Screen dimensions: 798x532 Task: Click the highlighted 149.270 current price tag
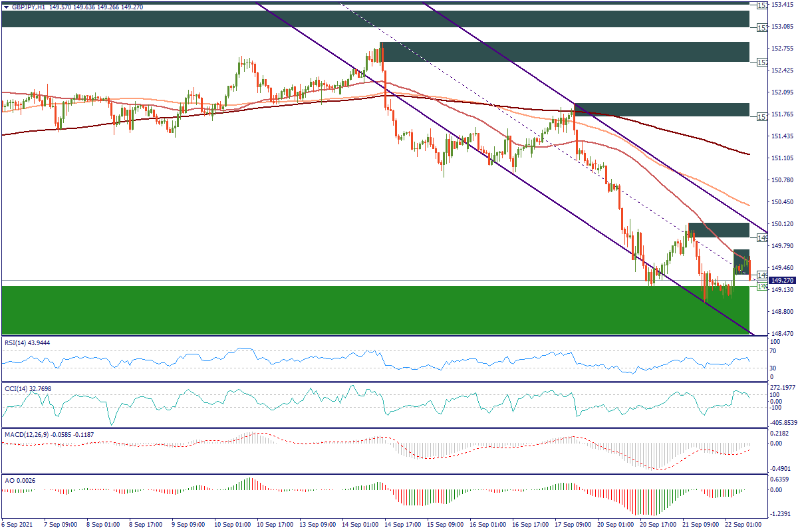click(x=782, y=281)
